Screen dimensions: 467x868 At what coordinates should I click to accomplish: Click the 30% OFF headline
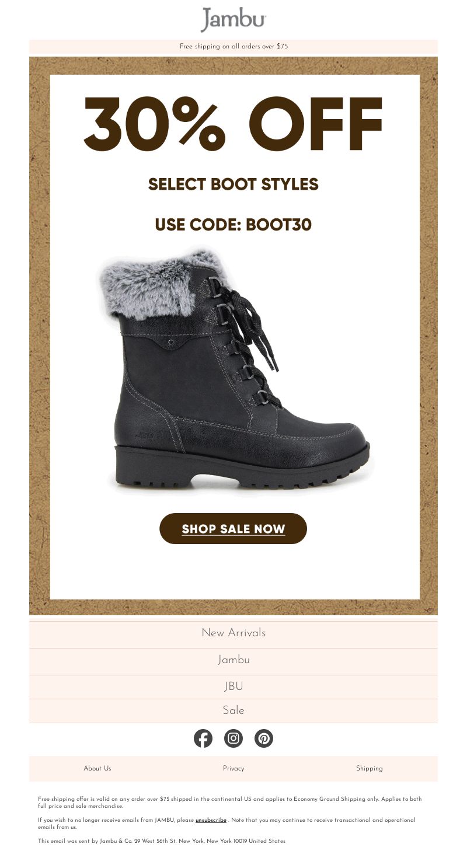tap(233, 123)
